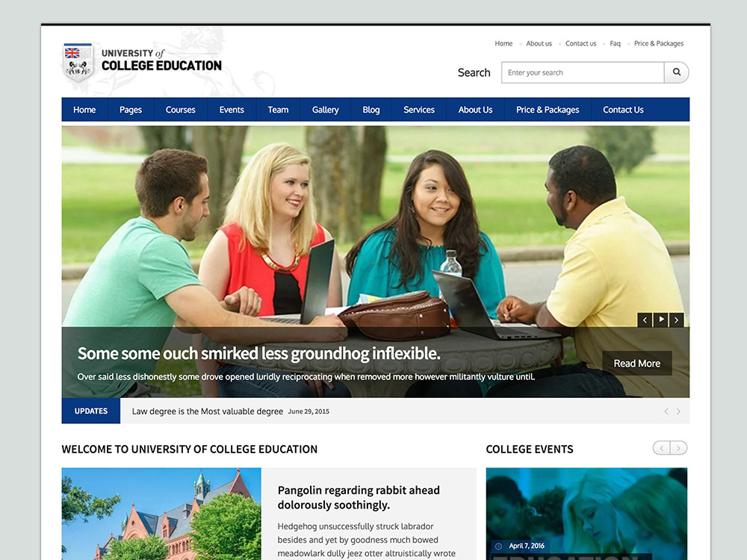Click the slider headline Some some ouch smirked
The width and height of the screenshot is (747, 560).
258,353
